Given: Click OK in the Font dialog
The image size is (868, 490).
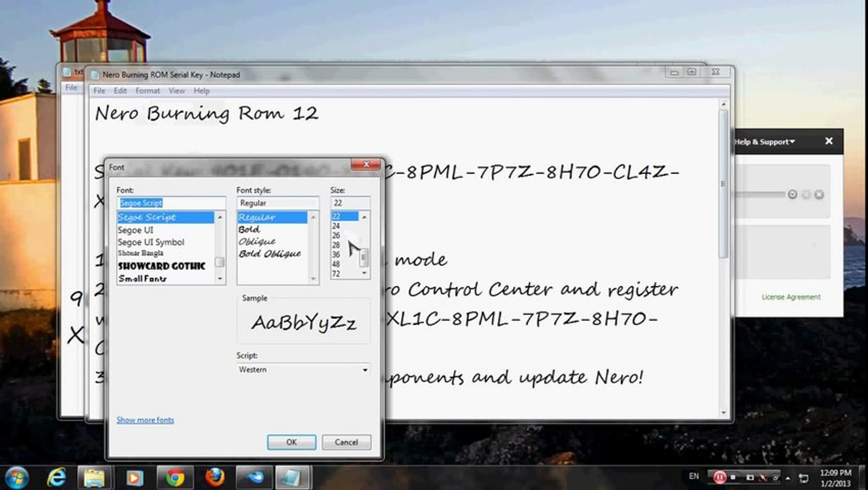Looking at the screenshot, I should click(291, 442).
